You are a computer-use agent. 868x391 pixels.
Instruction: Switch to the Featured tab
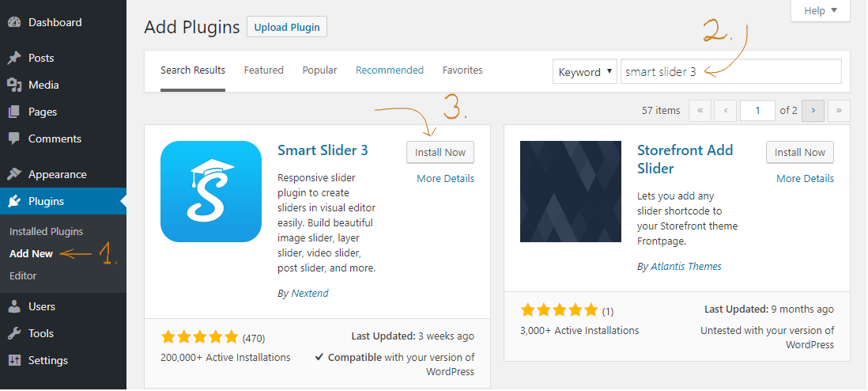click(x=263, y=70)
